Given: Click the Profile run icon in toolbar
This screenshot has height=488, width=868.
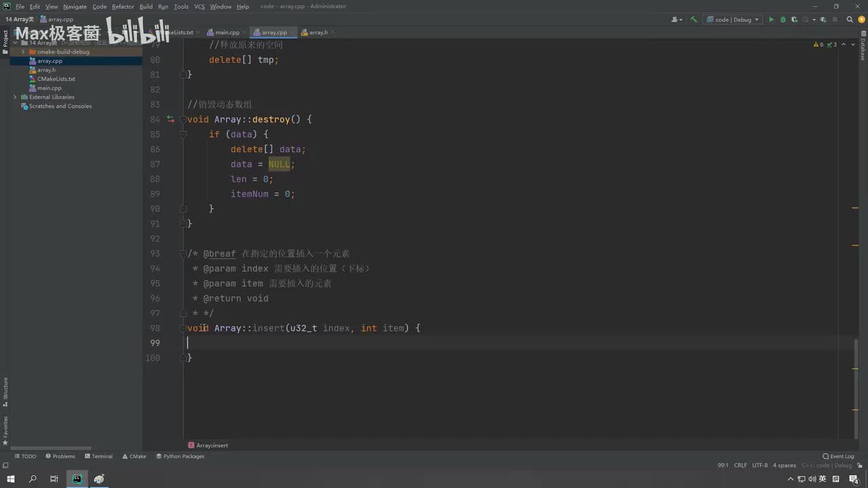Looking at the screenshot, I should (806, 20).
